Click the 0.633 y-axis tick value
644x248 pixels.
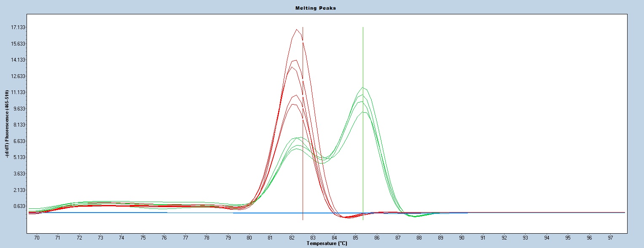pyautogui.click(x=20, y=206)
